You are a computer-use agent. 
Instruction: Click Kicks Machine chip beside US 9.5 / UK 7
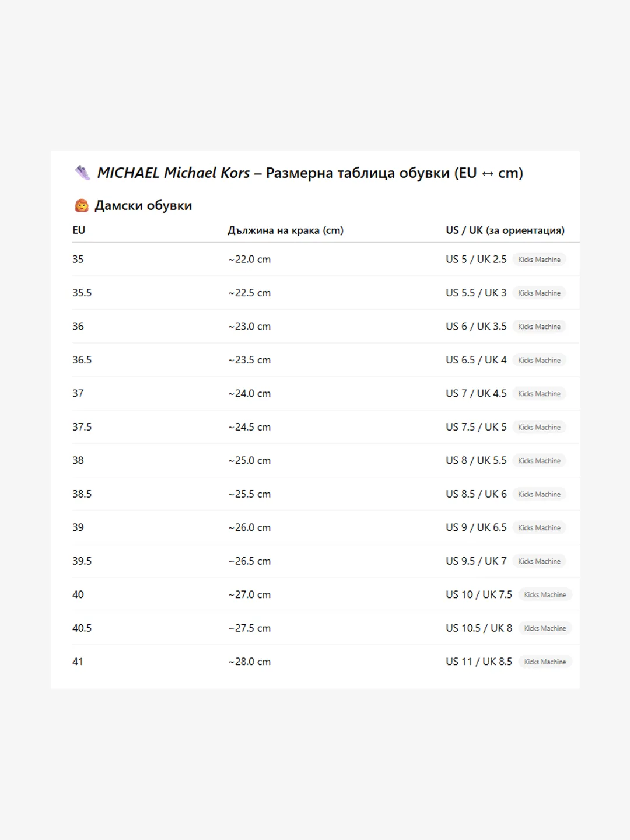[539, 562]
